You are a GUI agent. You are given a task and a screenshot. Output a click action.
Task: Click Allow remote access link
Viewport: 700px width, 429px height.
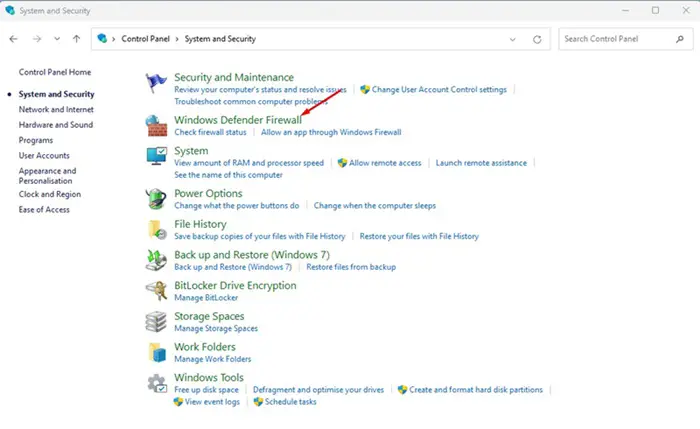click(x=385, y=163)
